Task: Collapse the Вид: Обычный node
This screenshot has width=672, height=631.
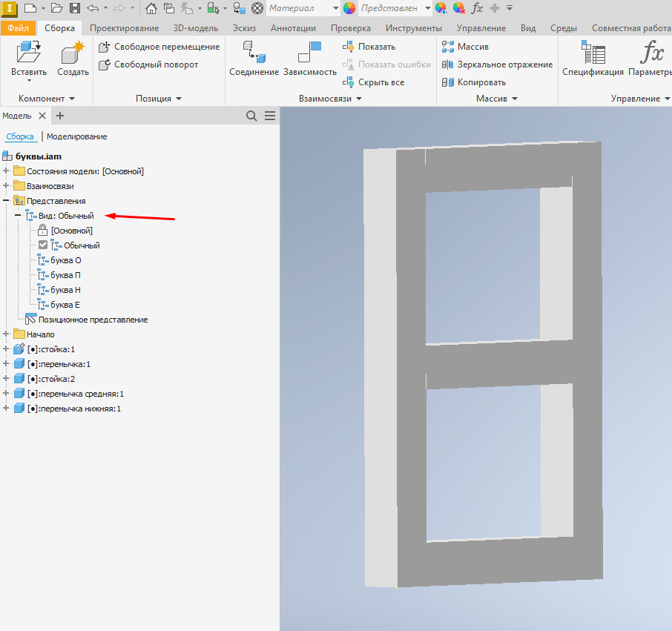Action: (18, 215)
